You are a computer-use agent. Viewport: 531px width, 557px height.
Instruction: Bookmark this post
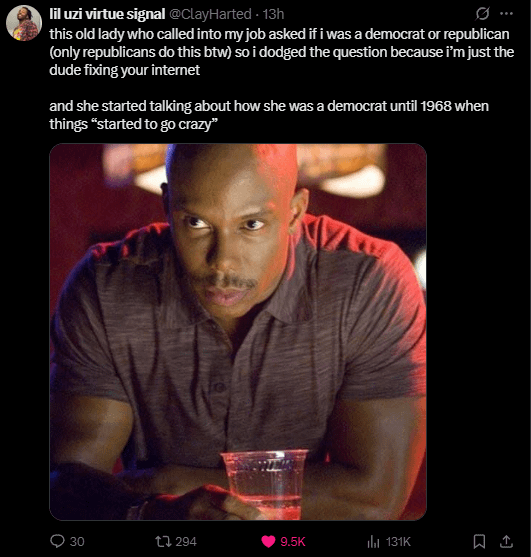[x=479, y=541]
